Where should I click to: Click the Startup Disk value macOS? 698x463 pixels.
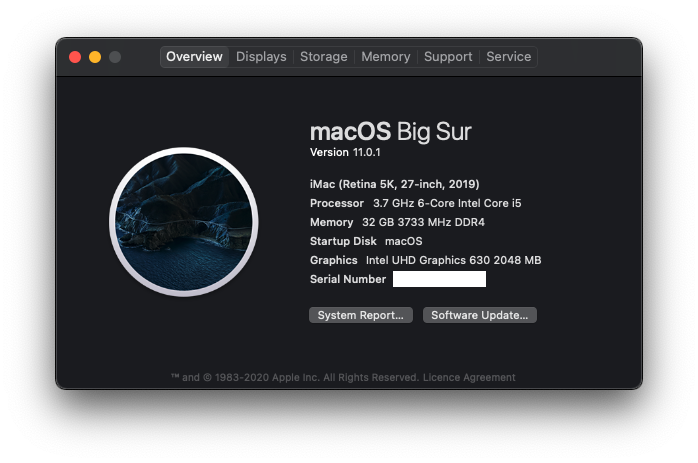403,241
